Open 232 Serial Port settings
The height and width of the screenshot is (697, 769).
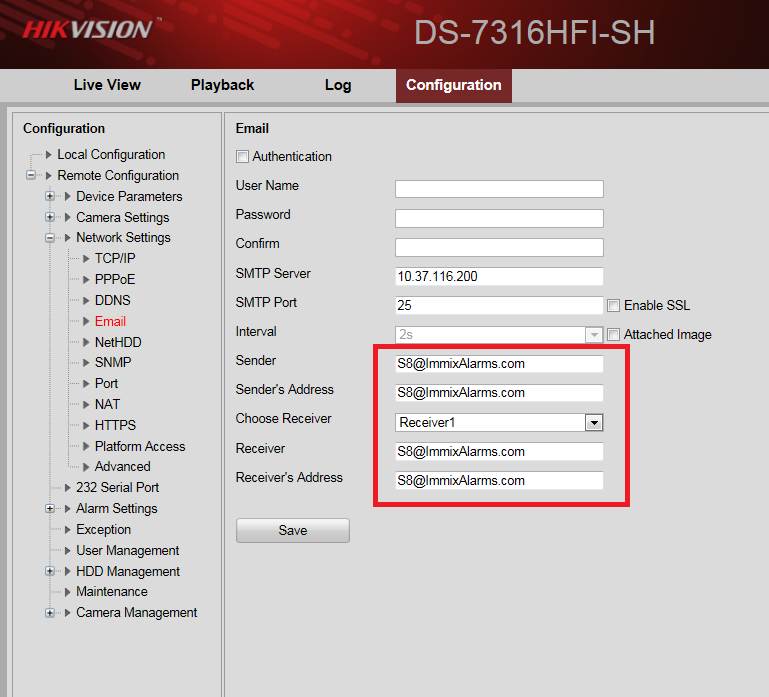(118, 488)
